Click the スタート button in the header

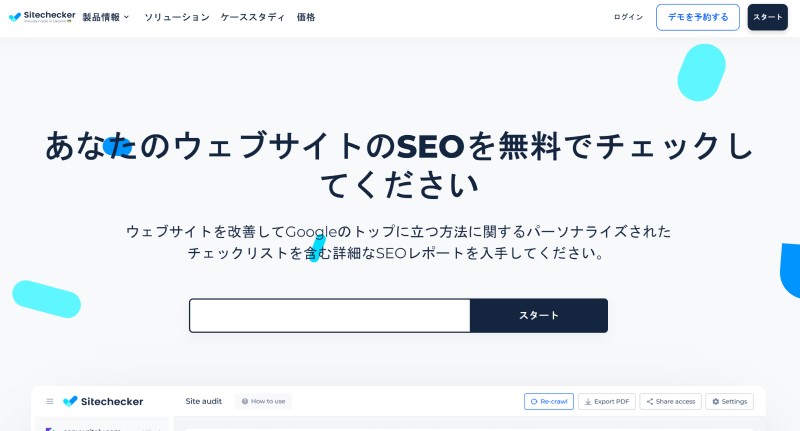[768, 17]
